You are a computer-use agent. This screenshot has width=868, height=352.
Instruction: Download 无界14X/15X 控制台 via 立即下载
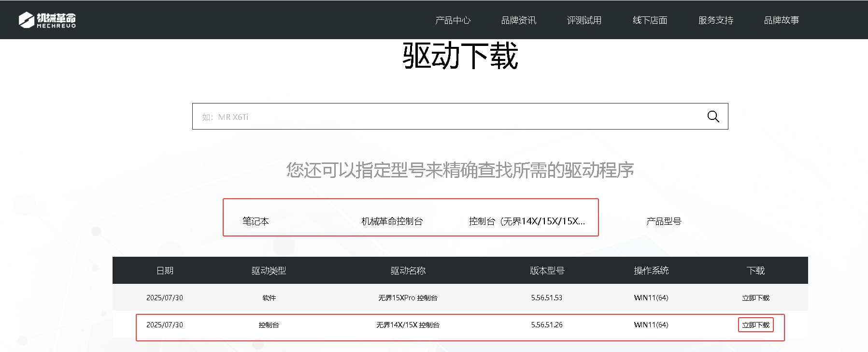pos(756,325)
